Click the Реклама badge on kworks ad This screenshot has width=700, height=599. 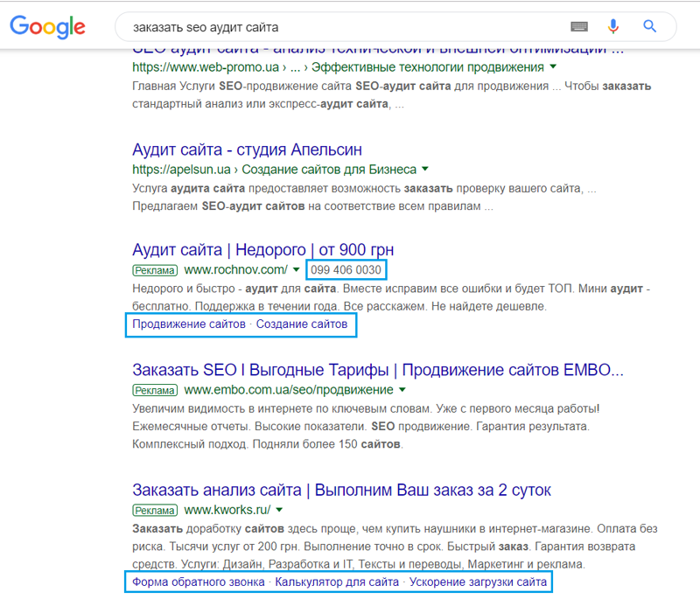click(x=155, y=510)
